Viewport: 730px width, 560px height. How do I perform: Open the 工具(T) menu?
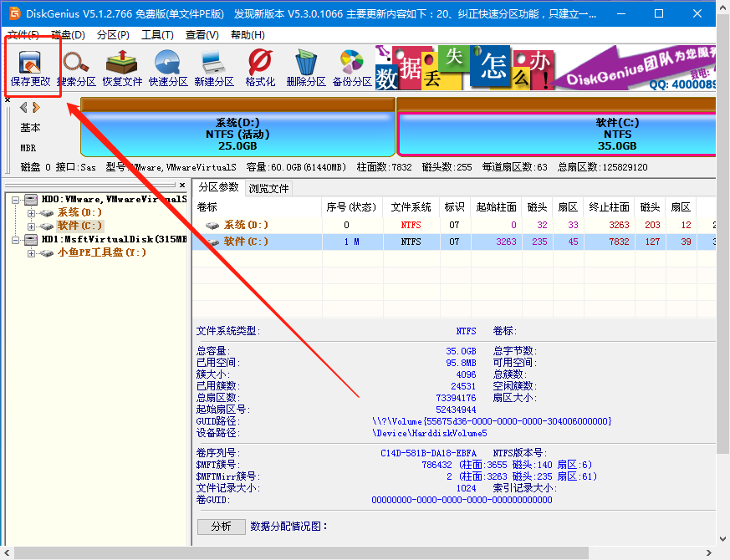click(157, 35)
